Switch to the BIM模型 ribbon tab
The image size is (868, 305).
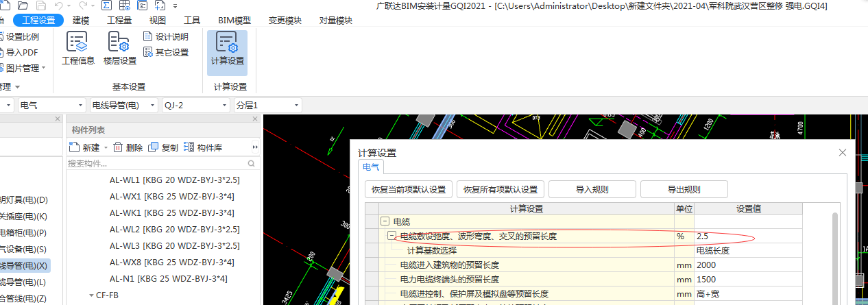click(x=234, y=21)
